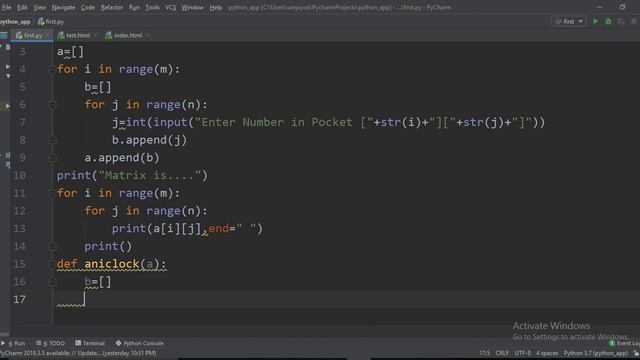Switch to the index.html editor tab

coord(128,36)
